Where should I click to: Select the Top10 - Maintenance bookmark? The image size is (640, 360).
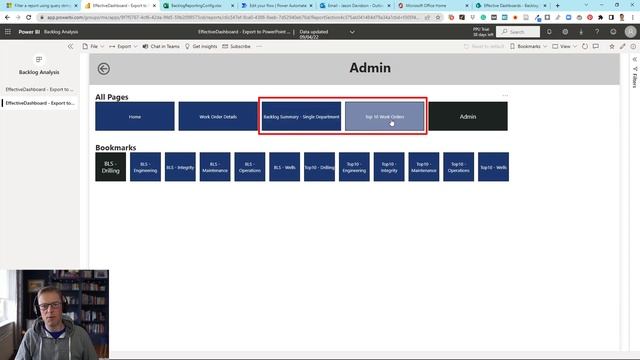click(424, 167)
